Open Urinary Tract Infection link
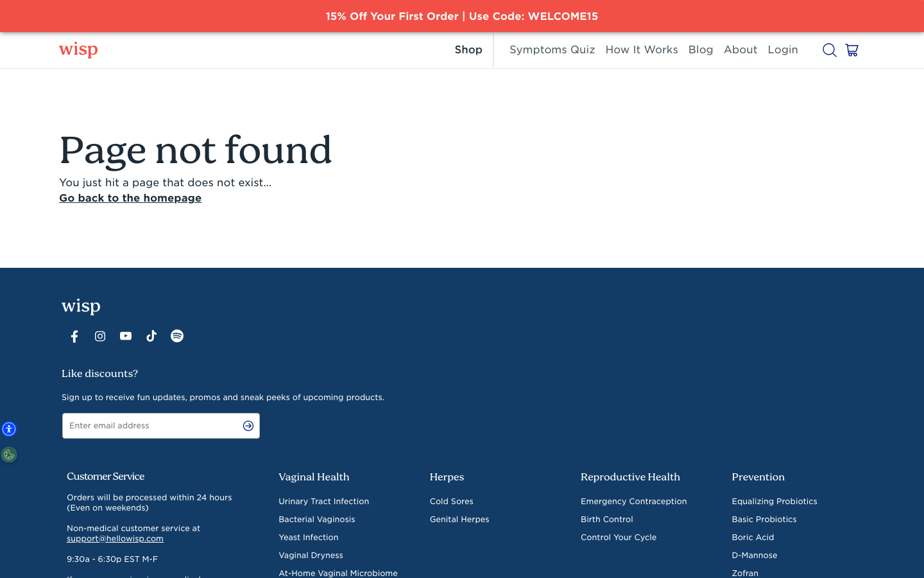The width and height of the screenshot is (924, 578). pyautogui.click(x=323, y=502)
